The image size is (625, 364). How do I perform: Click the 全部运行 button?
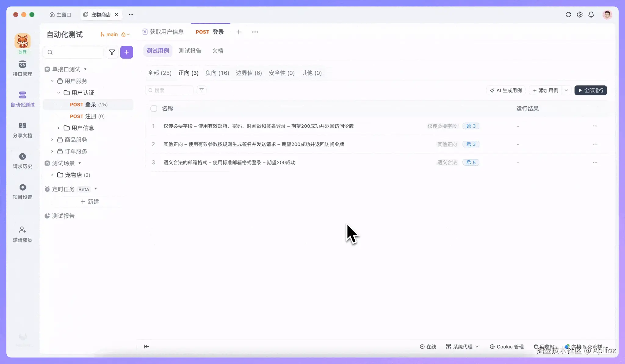(x=591, y=90)
